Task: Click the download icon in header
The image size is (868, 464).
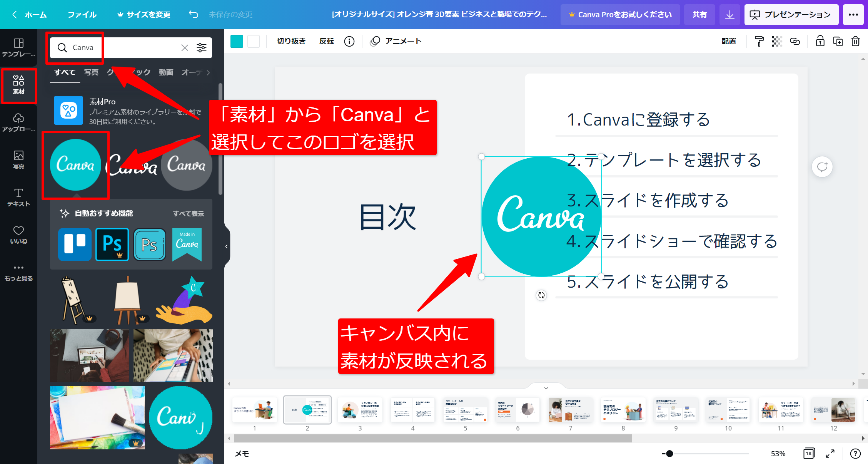Action: click(729, 15)
